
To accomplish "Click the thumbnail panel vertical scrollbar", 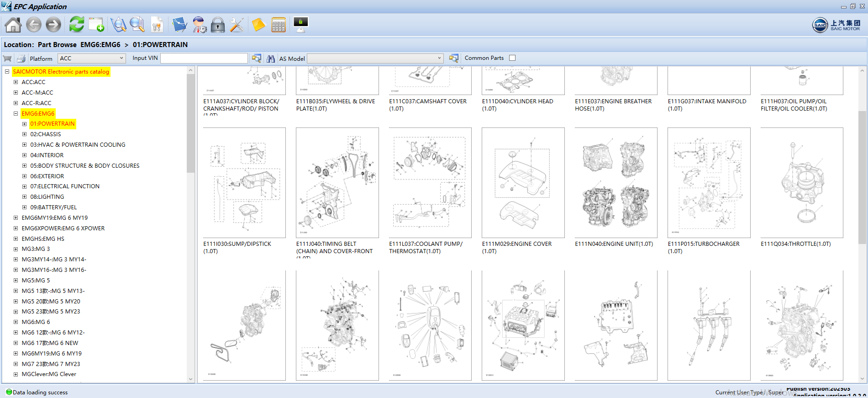I will 862,178.
